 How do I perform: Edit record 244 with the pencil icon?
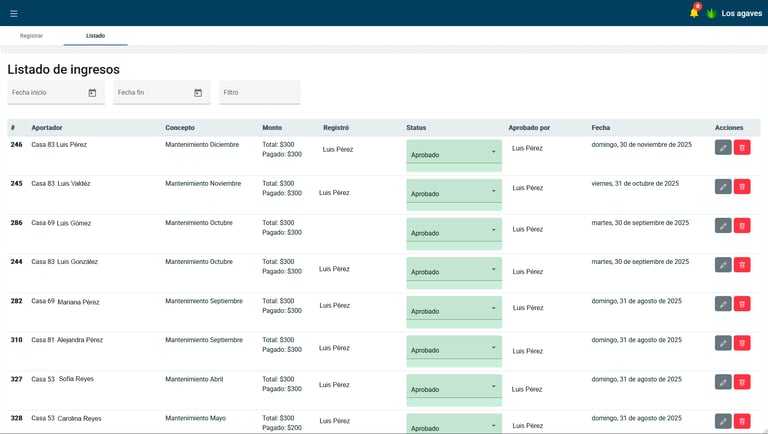[x=723, y=265]
